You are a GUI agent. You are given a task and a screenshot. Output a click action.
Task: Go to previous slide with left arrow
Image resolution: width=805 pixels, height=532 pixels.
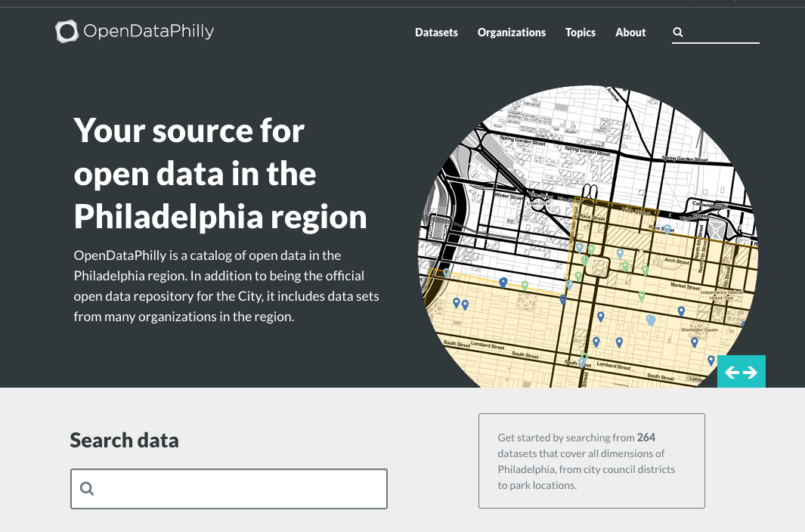(731, 373)
